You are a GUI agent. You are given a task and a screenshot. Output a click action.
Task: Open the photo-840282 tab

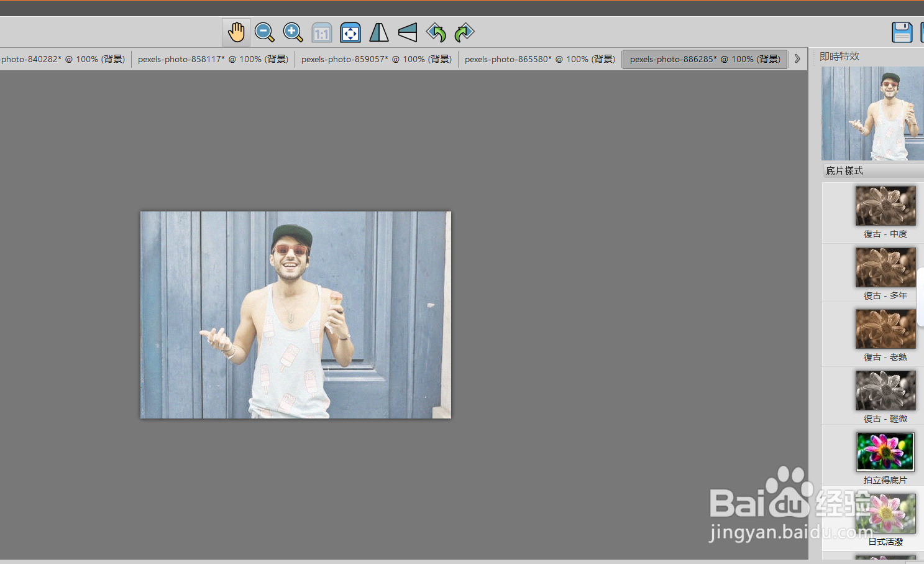[x=64, y=59]
